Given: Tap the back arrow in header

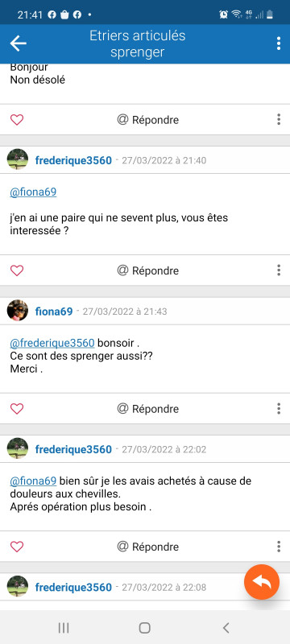Looking at the screenshot, I should pyautogui.click(x=18, y=43).
